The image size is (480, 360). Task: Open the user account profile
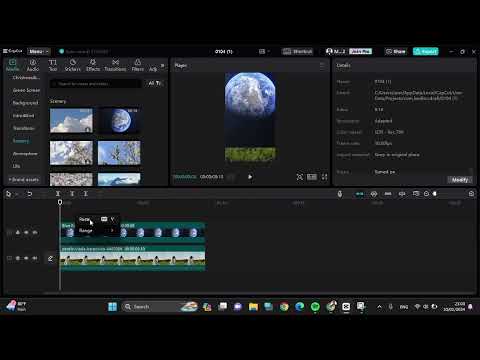336,51
